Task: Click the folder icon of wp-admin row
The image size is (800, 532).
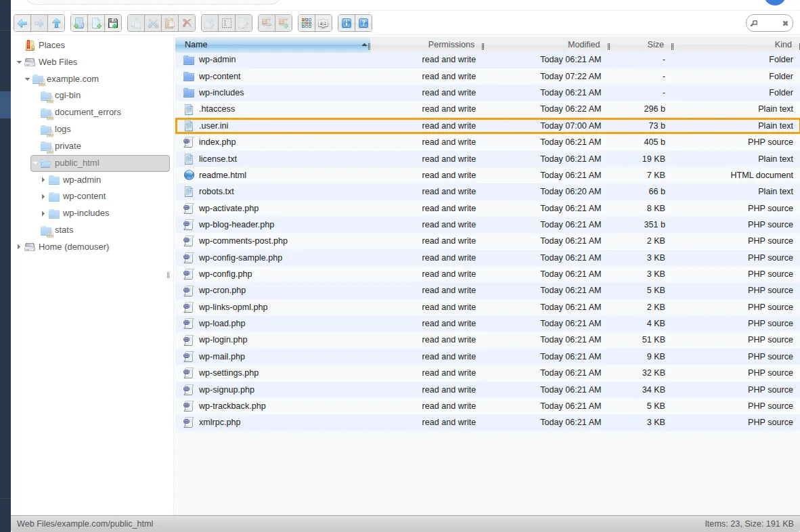Action: tap(189, 60)
